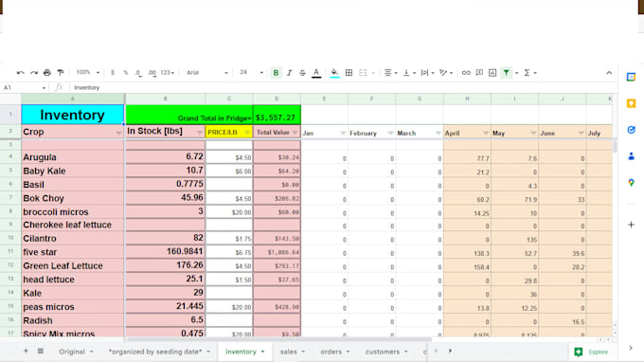Switch to the orders sheet tab
Screen dimensions: 644x362
pos(334,352)
